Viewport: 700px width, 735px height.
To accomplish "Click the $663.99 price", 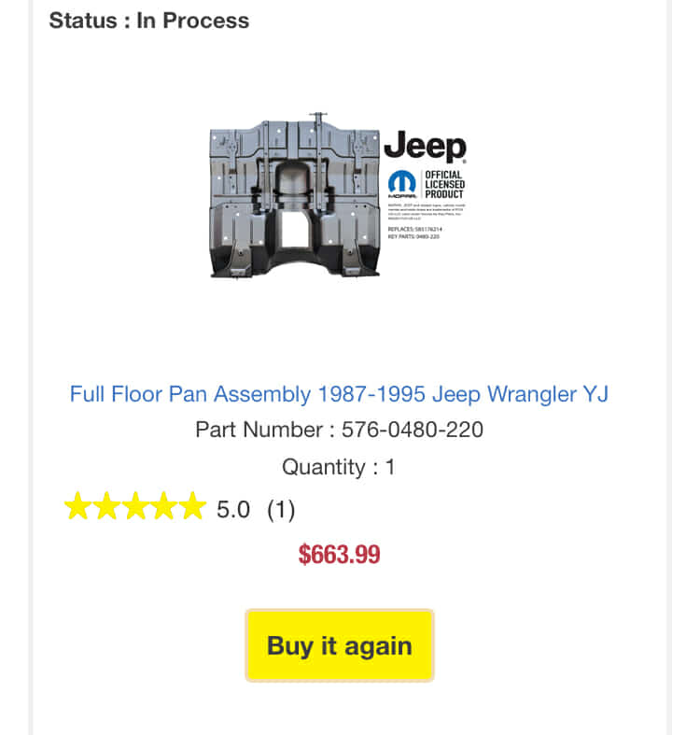I will click(x=339, y=555).
